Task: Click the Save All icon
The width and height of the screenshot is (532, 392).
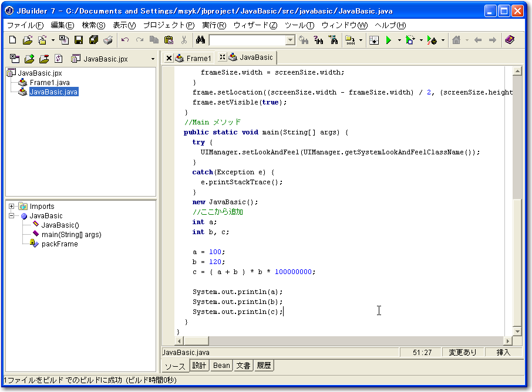Action: pyautogui.click(x=93, y=40)
